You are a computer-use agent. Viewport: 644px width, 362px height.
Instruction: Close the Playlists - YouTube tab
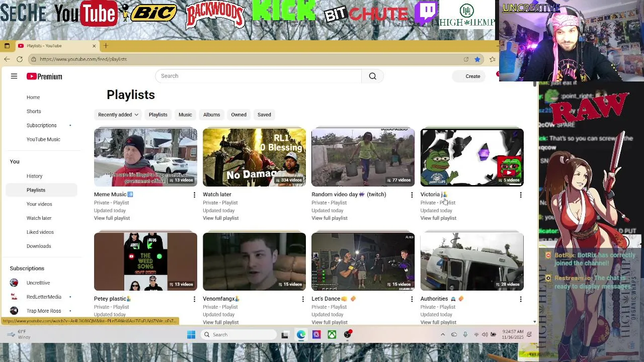point(94,46)
